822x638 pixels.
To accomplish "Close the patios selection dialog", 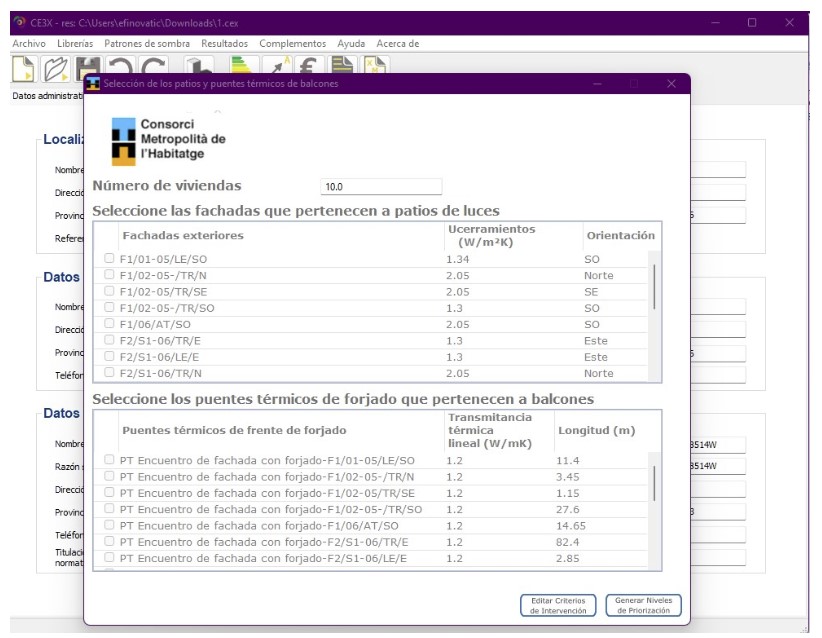I will (x=671, y=83).
